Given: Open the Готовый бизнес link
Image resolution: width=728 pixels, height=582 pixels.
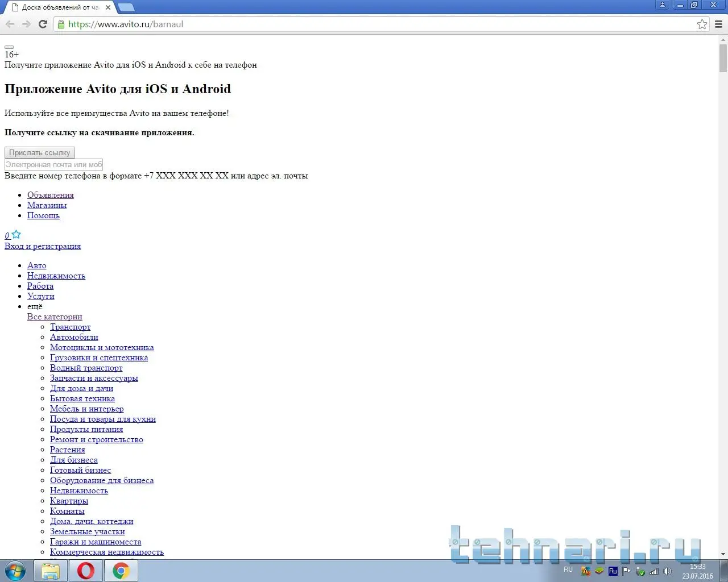Looking at the screenshot, I should (x=80, y=470).
